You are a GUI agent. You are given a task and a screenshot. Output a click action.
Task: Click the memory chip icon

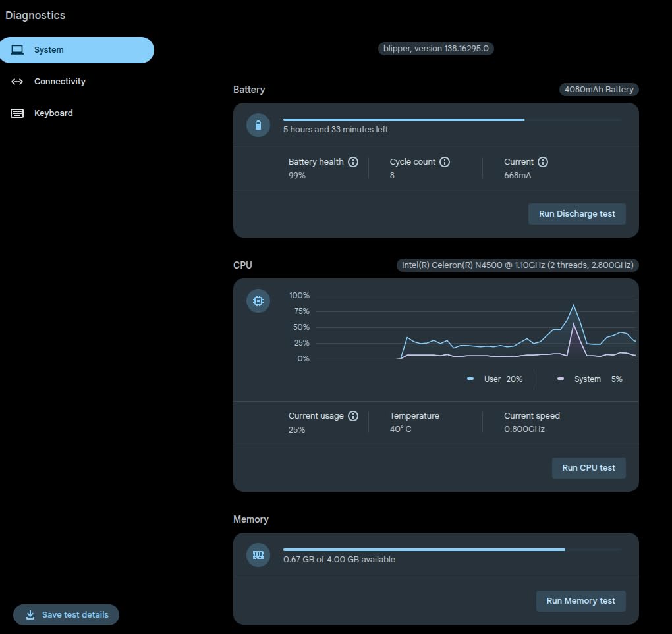258,555
